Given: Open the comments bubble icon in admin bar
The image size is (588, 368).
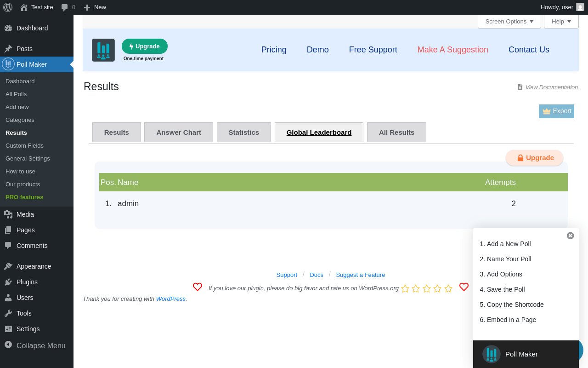Looking at the screenshot, I should [65, 7].
